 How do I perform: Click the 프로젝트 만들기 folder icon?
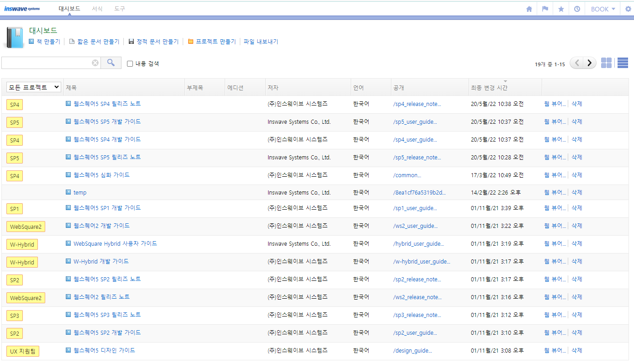click(x=191, y=42)
